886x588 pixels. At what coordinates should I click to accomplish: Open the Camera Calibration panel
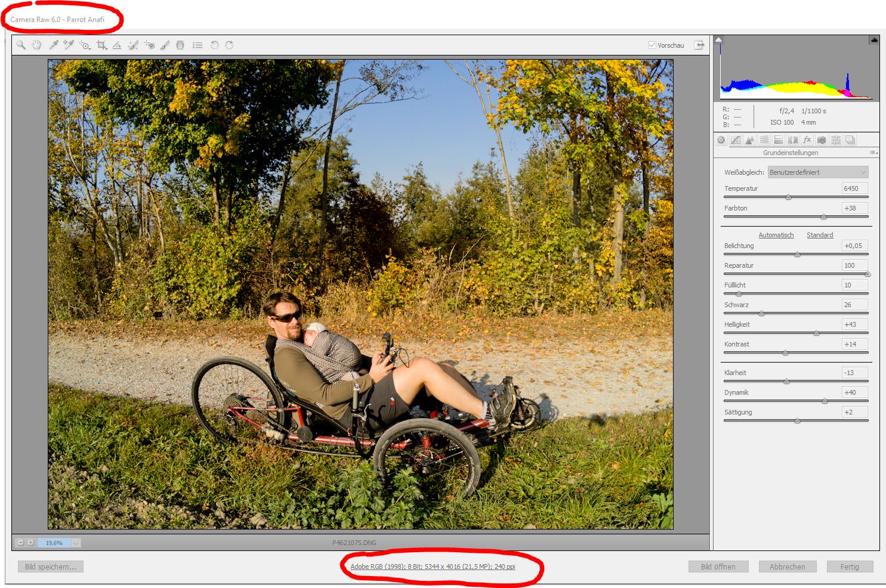[822, 140]
